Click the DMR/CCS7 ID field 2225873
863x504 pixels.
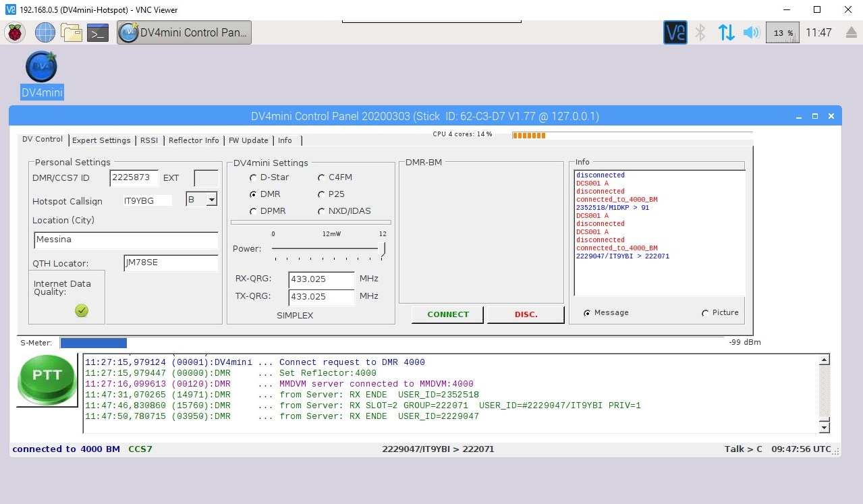click(x=134, y=178)
